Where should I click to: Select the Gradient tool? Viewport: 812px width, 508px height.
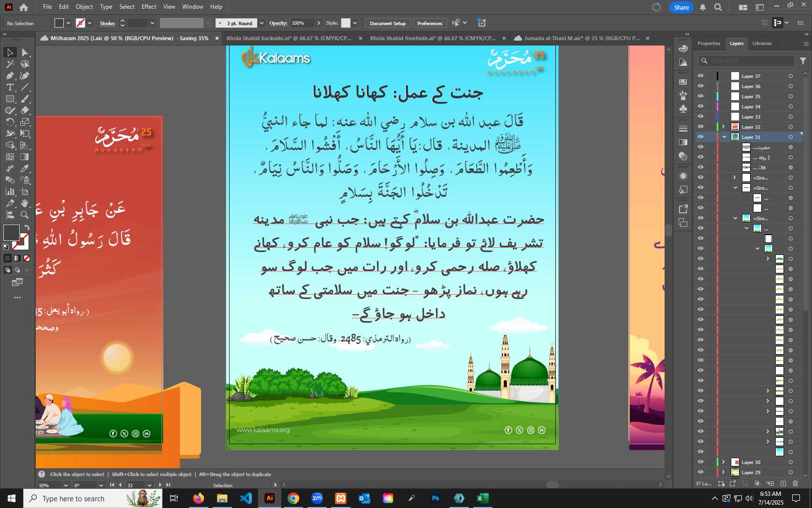click(x=25, y=157)
